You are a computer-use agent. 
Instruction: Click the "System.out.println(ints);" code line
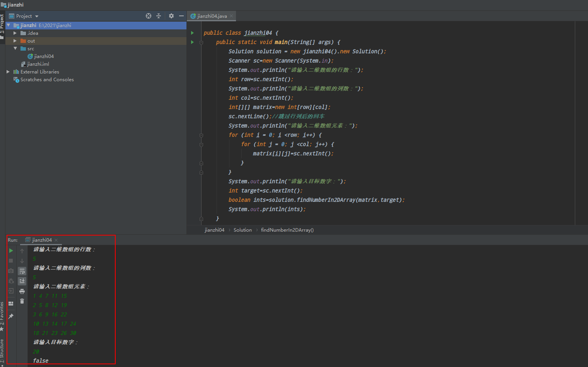tap(267, 209)
